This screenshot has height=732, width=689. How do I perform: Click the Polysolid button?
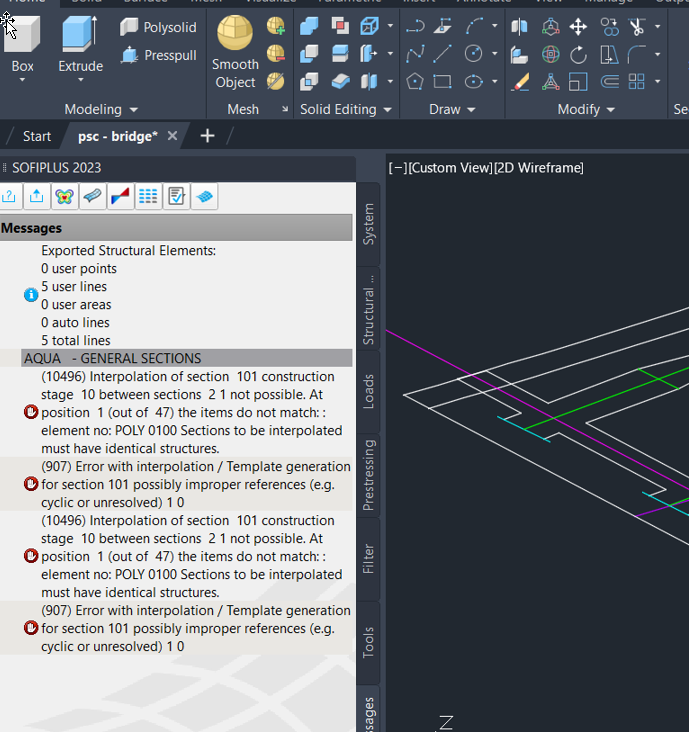pos(159,27)
